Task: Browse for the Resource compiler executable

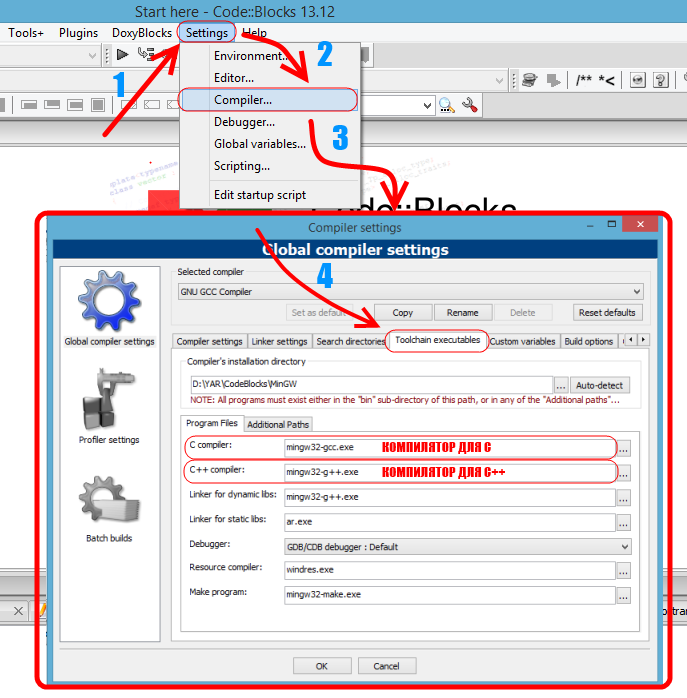Action: point(623,571)
